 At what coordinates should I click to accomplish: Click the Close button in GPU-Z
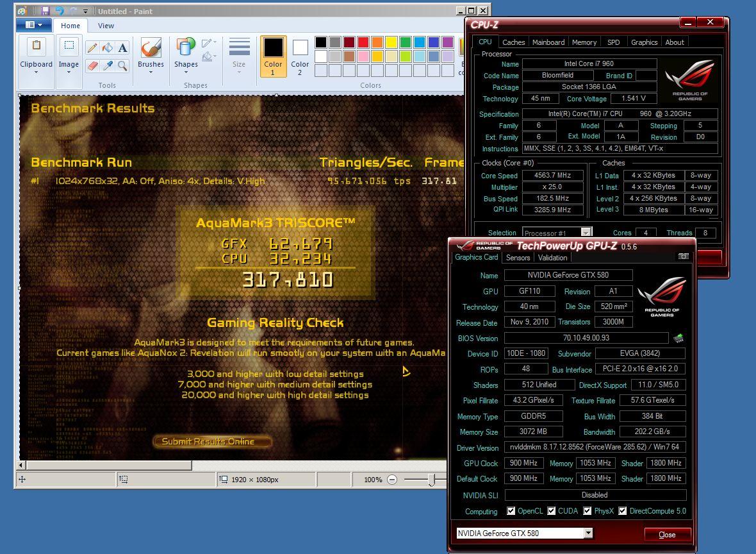pyautogui.click(x=668, y=534)
